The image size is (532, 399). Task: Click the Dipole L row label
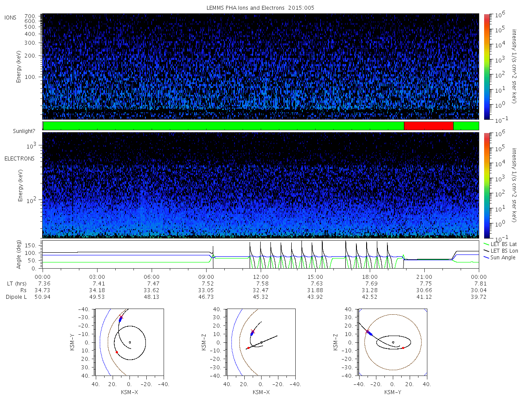point(16,297)
